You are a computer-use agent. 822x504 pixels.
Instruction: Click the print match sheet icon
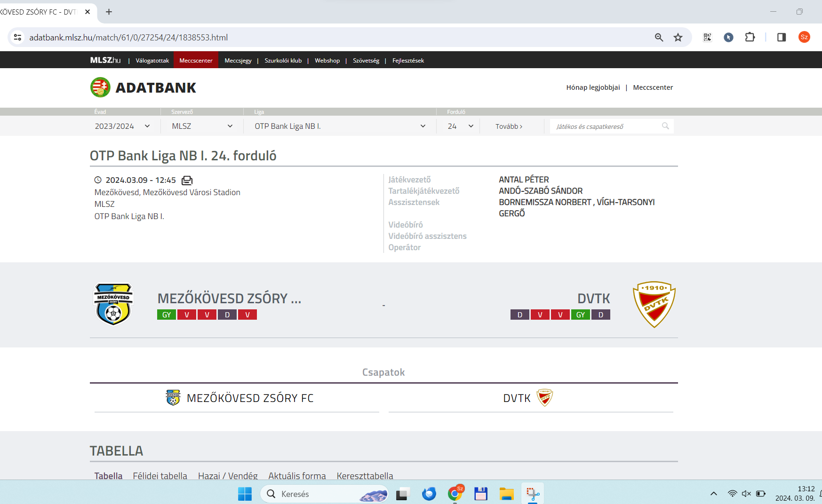187,180
